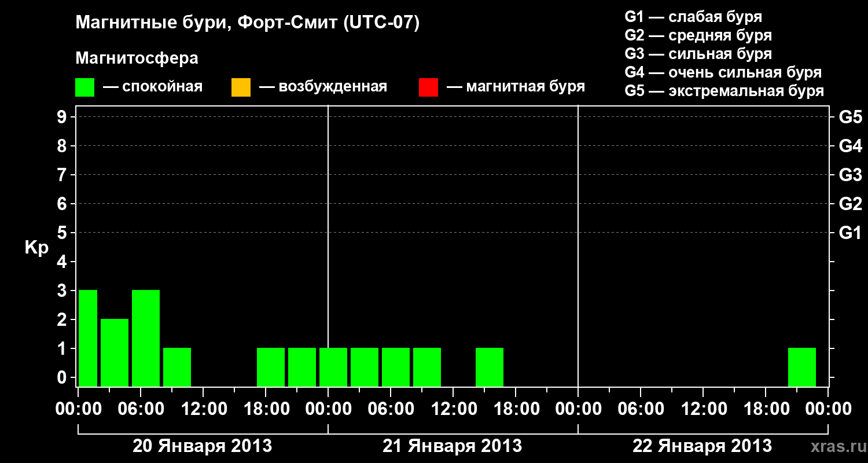Image resolution: width=868 pixels, height=463 pixels.
Task: Click the '2' value on Kp axis
Action: 63,319
